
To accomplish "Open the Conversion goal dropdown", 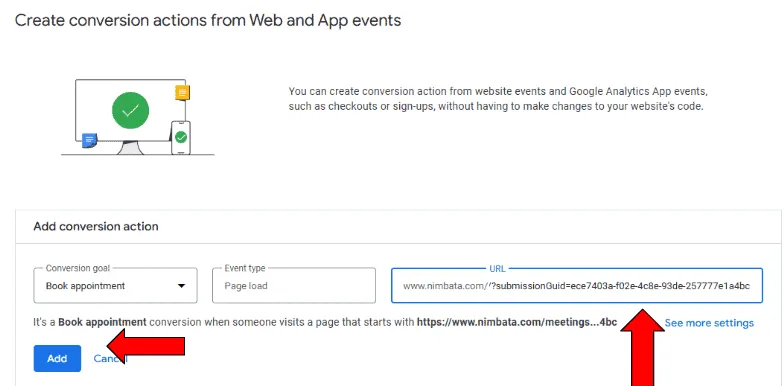I will click(115, 286).
